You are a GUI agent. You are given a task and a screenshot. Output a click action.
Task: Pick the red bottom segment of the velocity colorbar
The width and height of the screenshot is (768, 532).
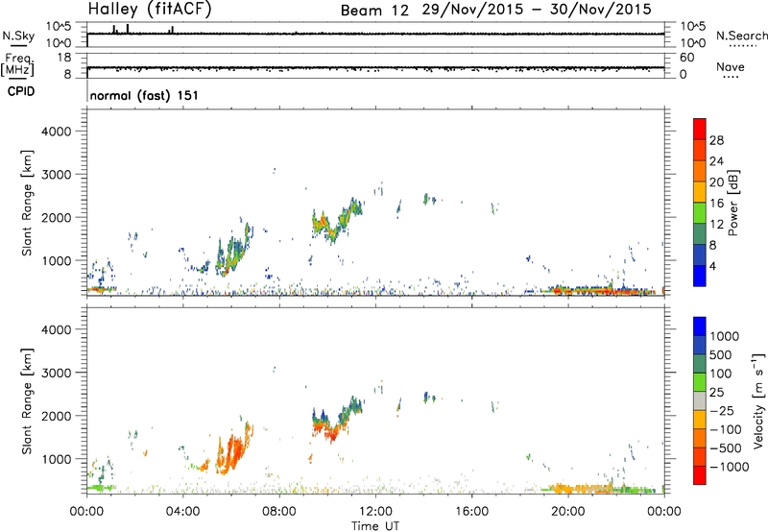pyautogui.click(x=700, y=475)
